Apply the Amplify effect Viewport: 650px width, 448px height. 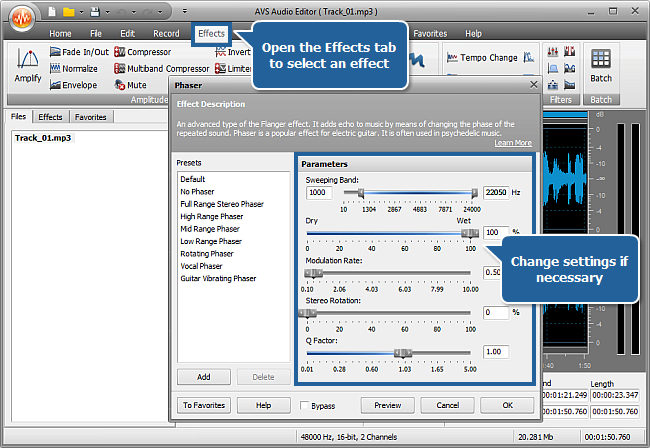[28, 65]
